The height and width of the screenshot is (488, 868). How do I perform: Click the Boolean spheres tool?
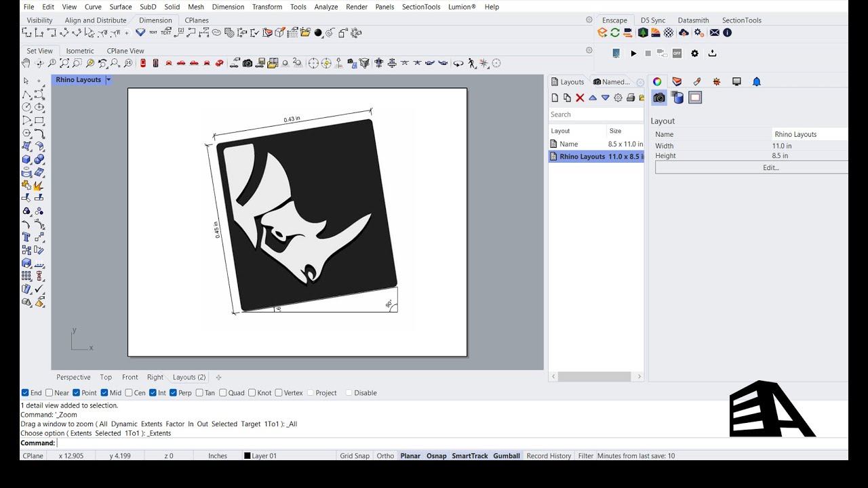pyautogui.click(x=39, y=159)
